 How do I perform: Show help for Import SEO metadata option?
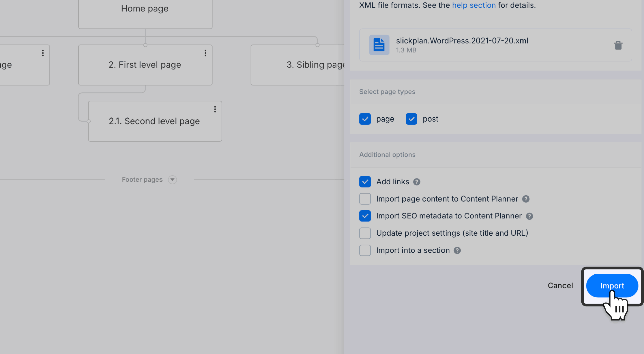click(x=529, y=216)
